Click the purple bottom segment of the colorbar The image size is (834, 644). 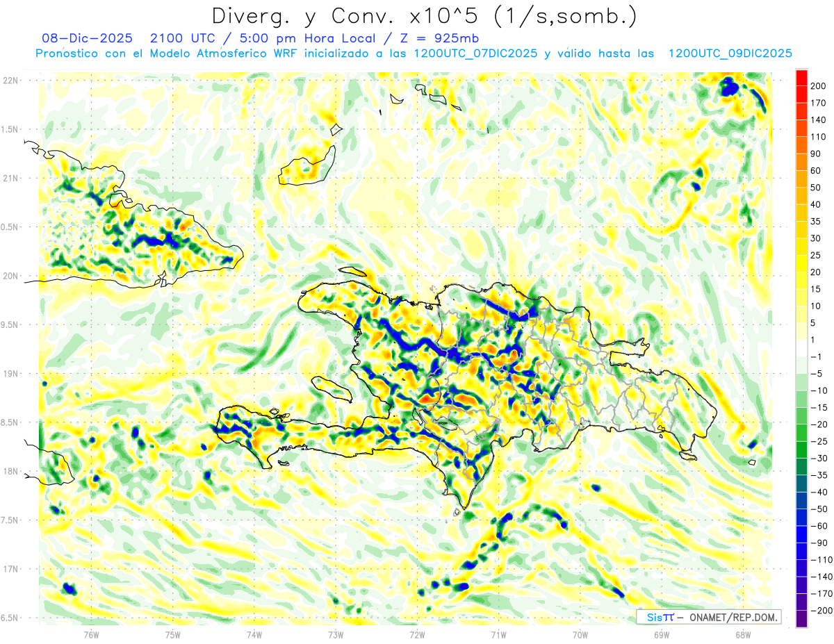click(801, 619)
